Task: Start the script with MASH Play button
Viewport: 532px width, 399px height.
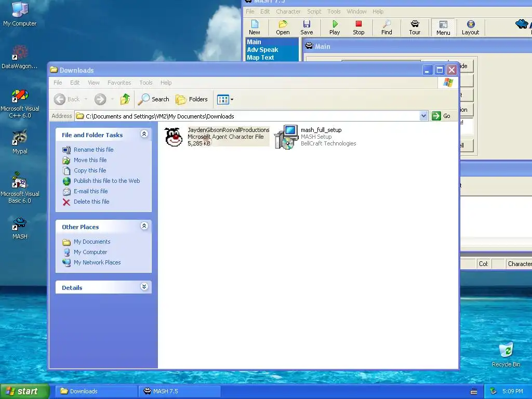Action: click(x=335, y=28)
